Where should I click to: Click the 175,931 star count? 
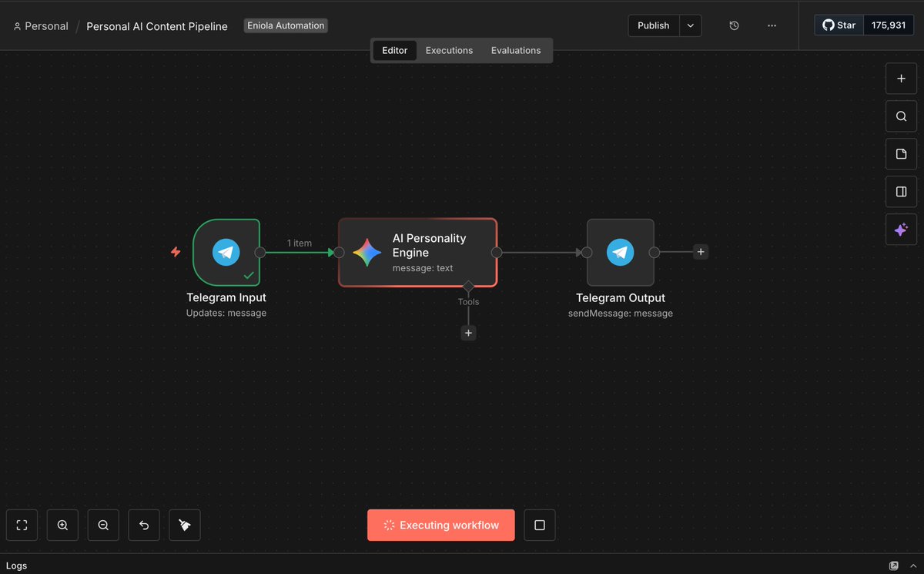point(889,25)
